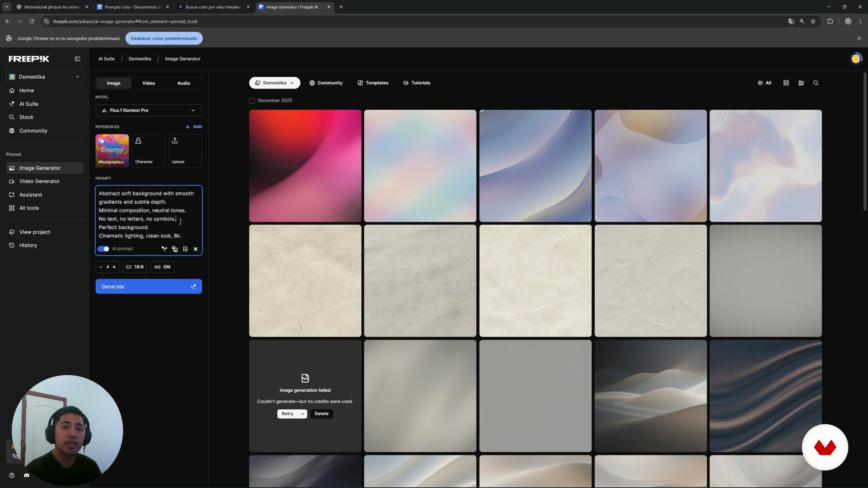Open the new tab plus button
This screenshot has height=488, width=868.
tap(341, 7)
